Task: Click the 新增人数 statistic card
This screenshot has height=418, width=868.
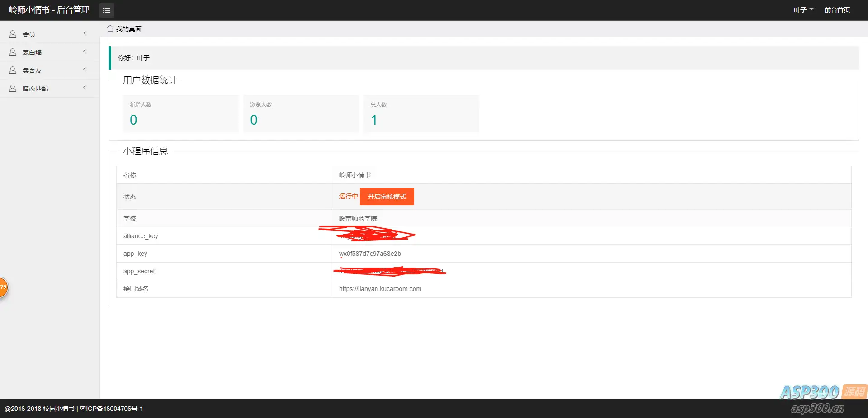Action: [180, 113]
